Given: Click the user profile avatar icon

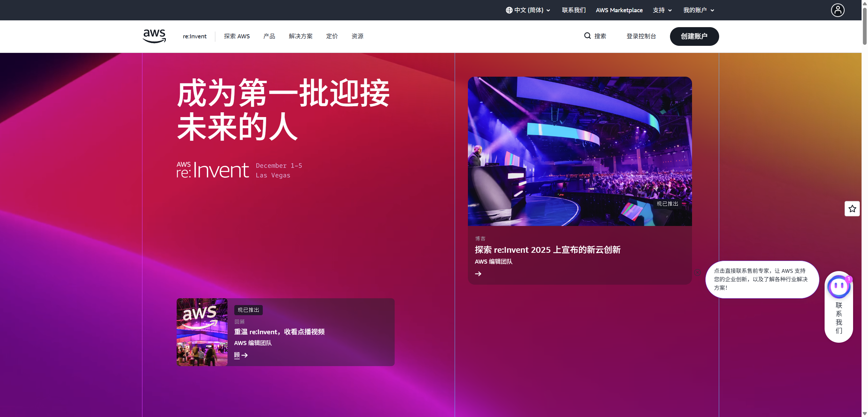Looking at the screenshot, I should [837, 10].
